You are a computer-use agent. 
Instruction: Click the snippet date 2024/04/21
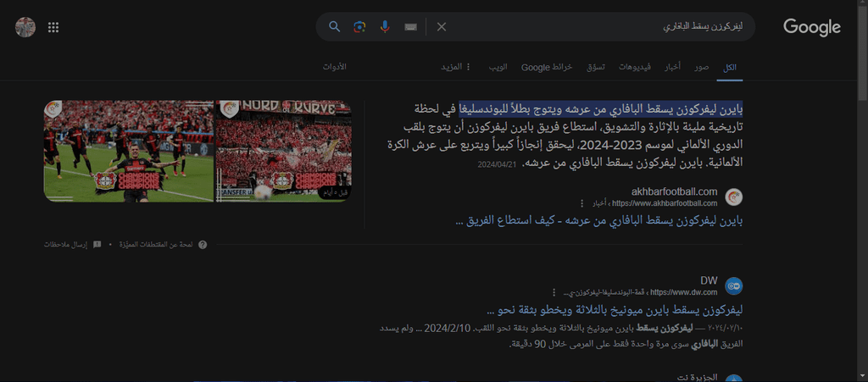point(497,164)
